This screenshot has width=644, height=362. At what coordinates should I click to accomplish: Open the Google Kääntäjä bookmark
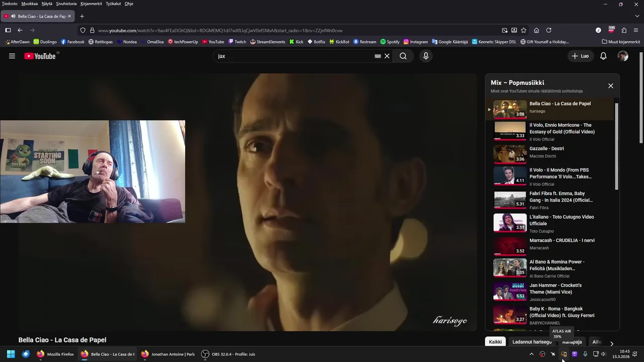450,42
